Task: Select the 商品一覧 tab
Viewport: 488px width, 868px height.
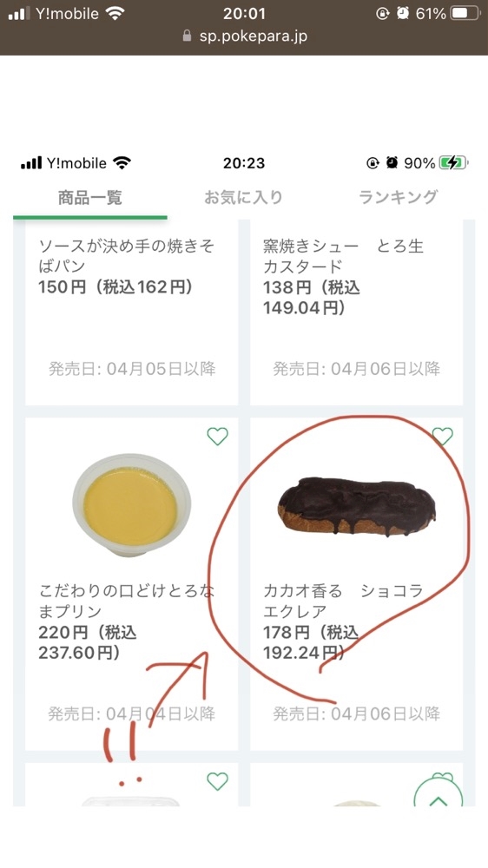Action: [x=90, y=198]
